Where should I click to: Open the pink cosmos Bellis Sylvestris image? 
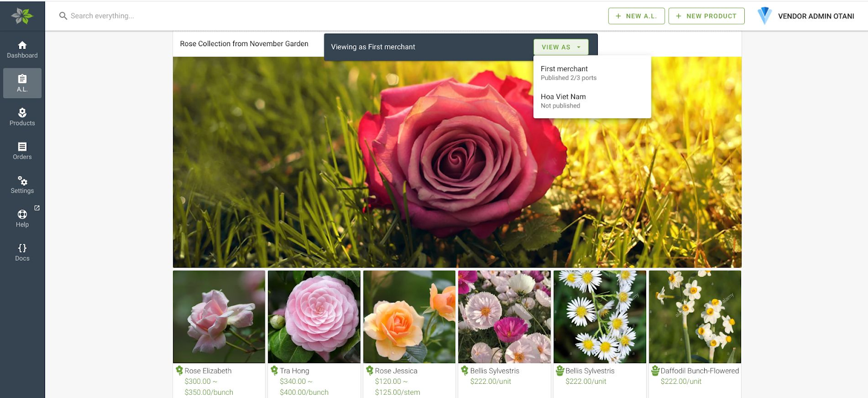(x=505, y=317)
